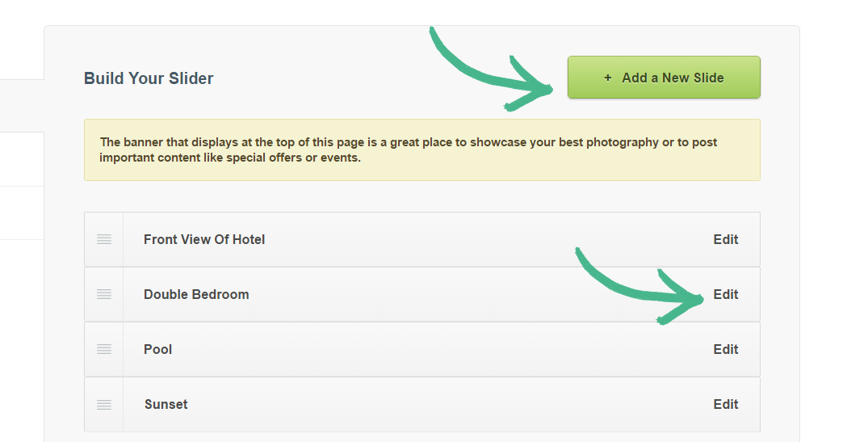Grab the drag handle for Front View Of Hotel
The image size is (868, 442).
point(103,239)
